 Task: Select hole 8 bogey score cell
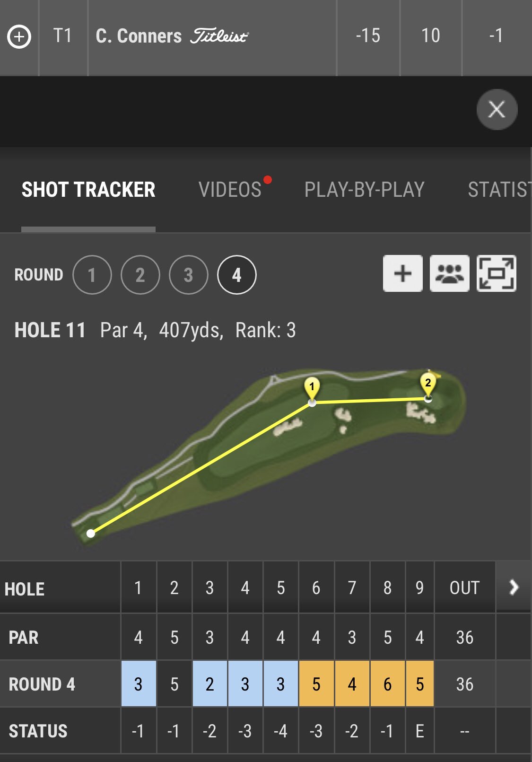(388, 684)
